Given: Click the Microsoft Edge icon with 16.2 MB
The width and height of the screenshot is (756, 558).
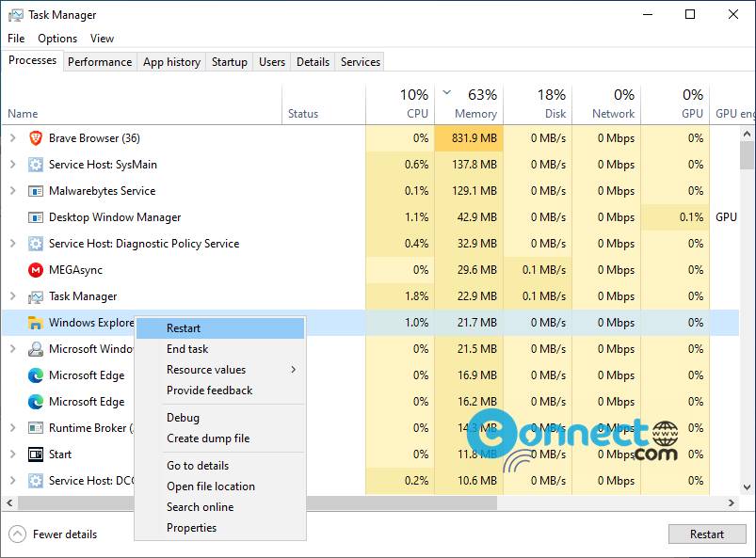Looking at the screenshot, I should point(36,402).
